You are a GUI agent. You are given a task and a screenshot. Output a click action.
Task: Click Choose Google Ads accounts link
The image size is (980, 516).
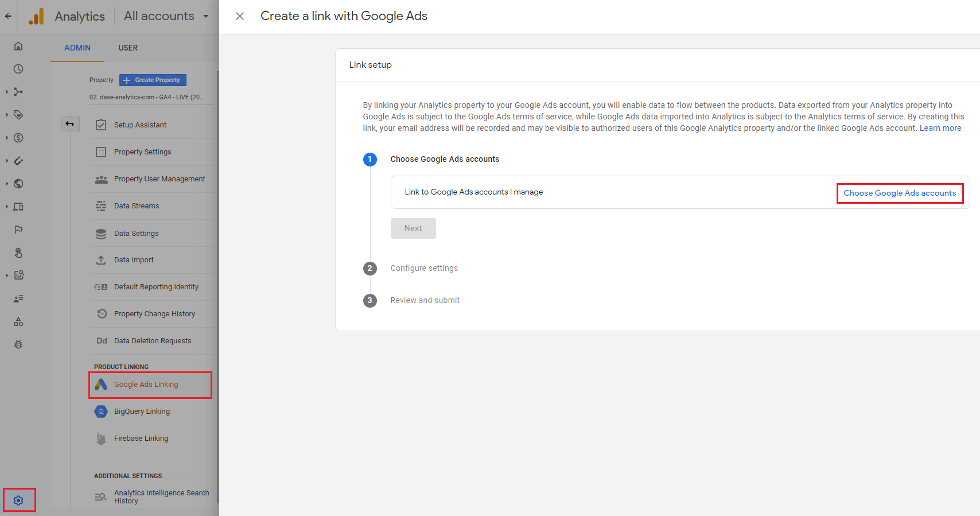[x=900, y=193]
